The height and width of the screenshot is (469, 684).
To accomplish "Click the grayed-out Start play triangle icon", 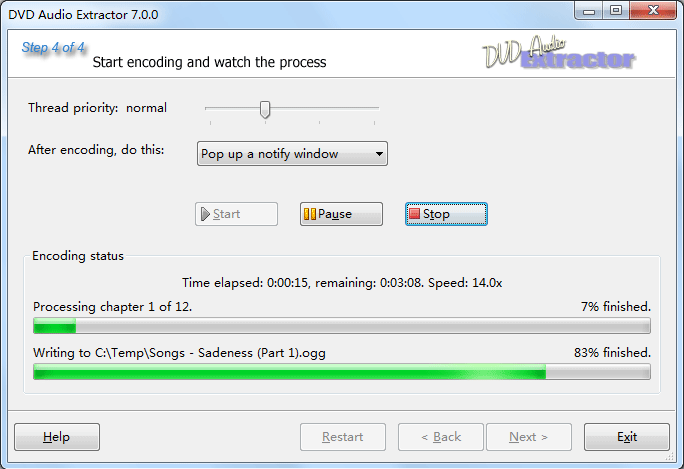I will tap(205, 214).
